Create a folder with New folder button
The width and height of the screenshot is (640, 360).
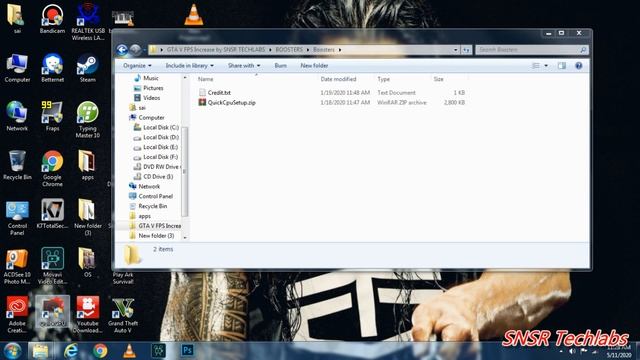point(314,66)
